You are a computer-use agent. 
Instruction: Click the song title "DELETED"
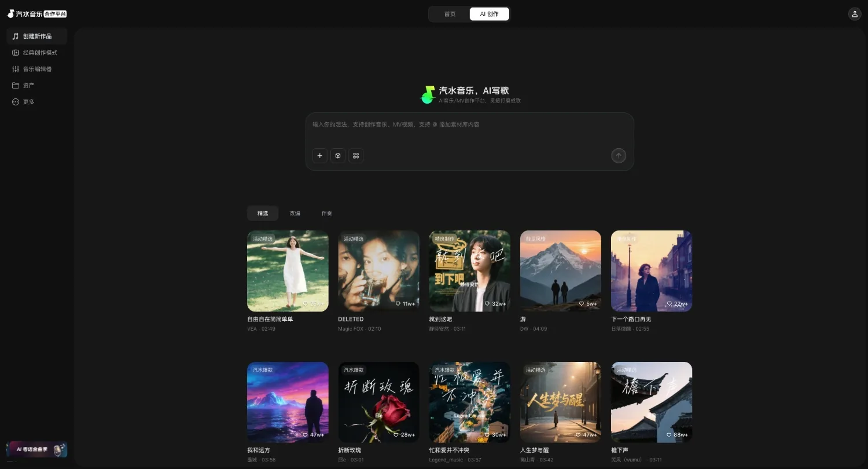click(x=351, y=320)
